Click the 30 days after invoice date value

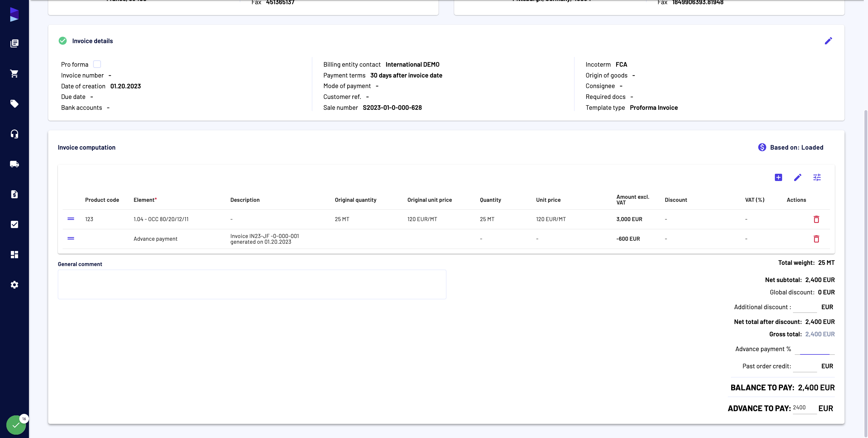coord(406,75)
